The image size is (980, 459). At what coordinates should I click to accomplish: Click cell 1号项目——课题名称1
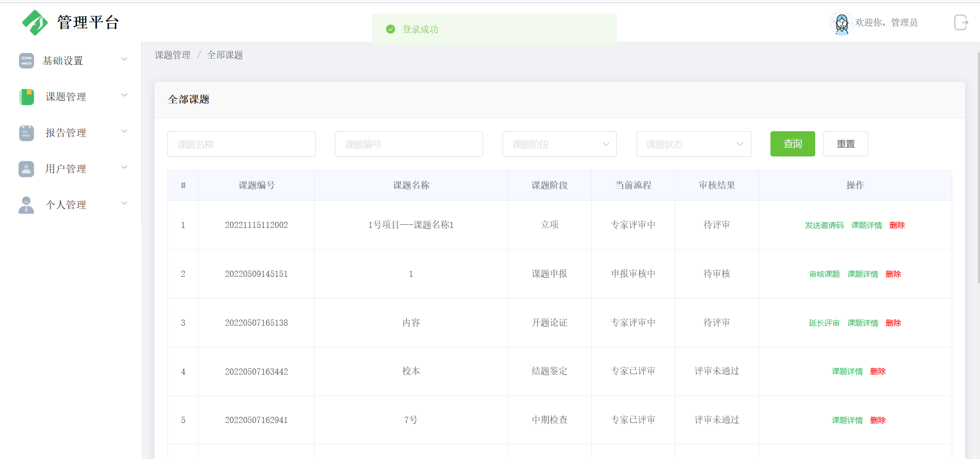411,225
